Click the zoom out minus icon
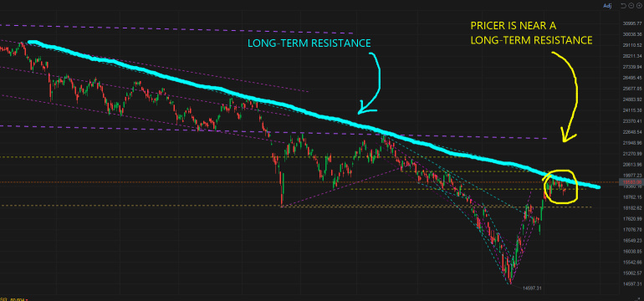The image size is (644, 301). click(x=631, y=6)
